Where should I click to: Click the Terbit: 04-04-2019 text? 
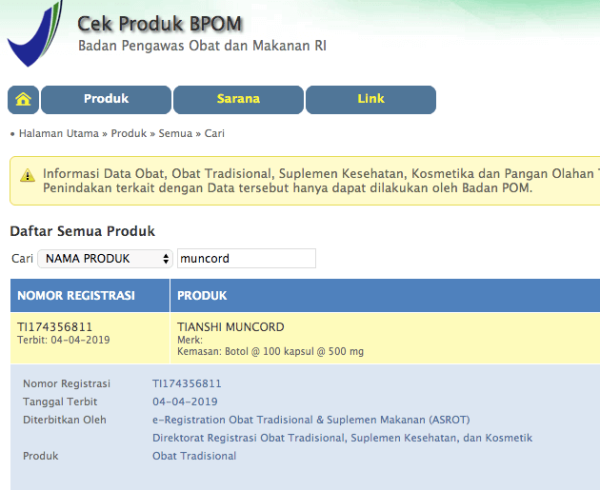click(x=64, y=340)
